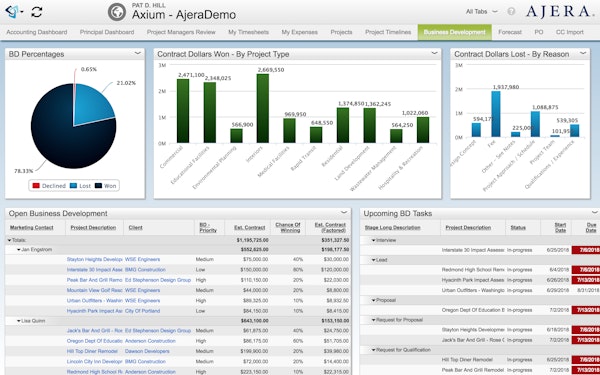This screenshot has height=375, width=600.
Task: Sort tasks by Start Date column
Action: pos(560,227)
